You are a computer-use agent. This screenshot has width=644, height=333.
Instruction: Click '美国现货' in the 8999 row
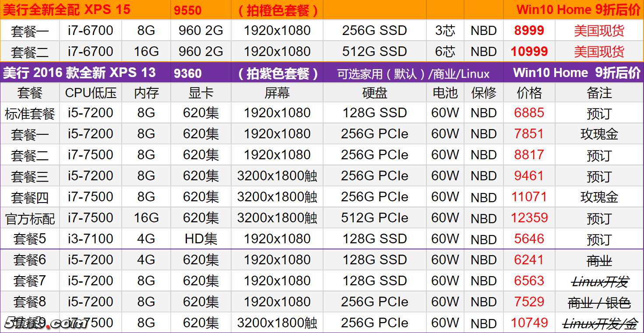[x=599, y=31]
